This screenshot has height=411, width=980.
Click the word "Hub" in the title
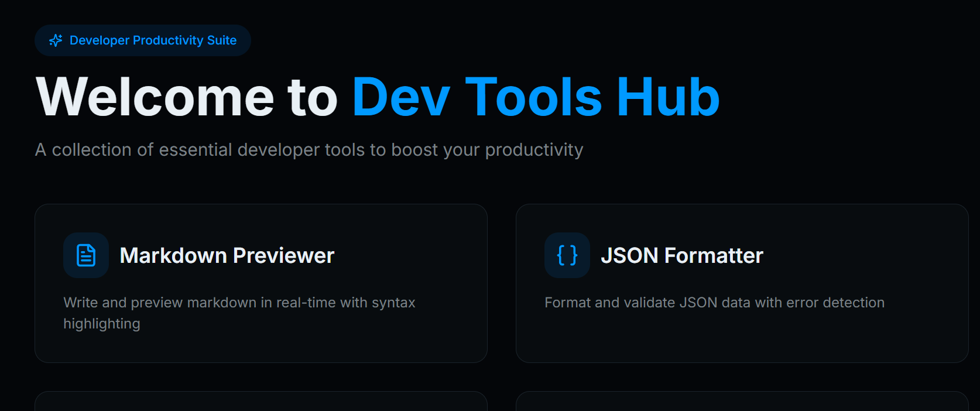tap(668, 97)
